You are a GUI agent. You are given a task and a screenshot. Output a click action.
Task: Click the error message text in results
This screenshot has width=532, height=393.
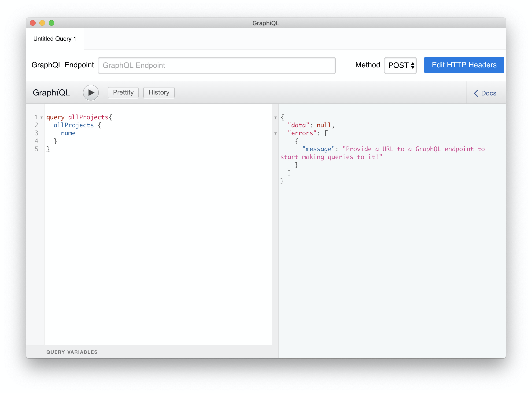[x=383, y=153]
